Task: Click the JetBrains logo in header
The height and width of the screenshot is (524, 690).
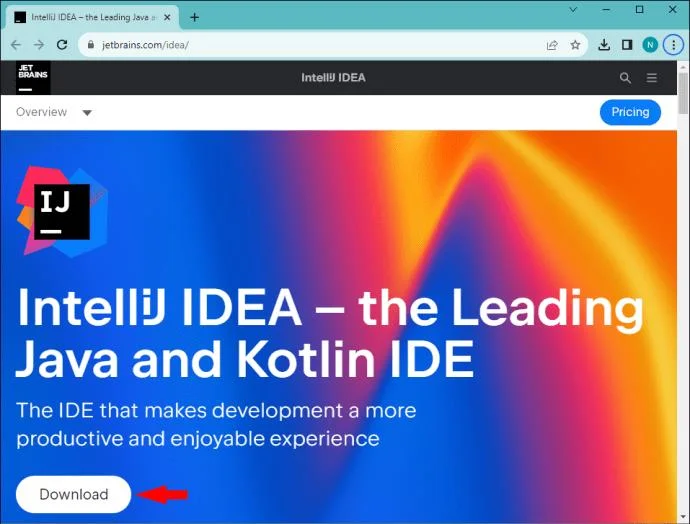Action: point(33,77)
